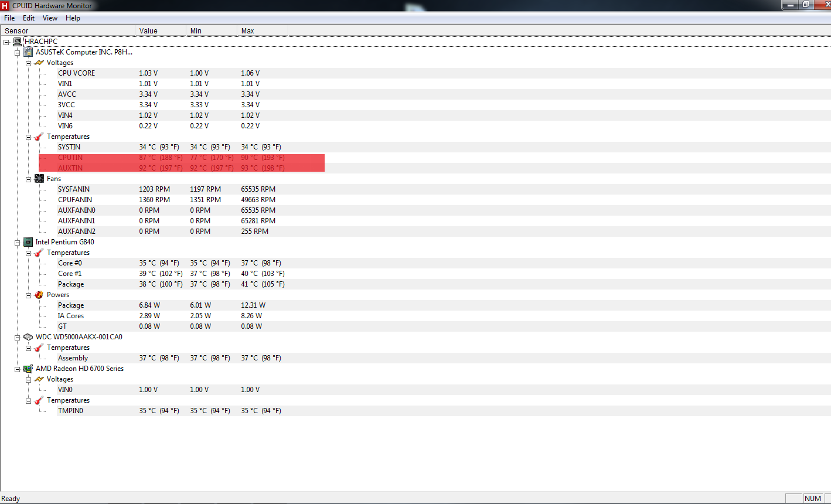Image resolution: width=831 pixels, height=504 pixels.
Task: Select the CPUTIN temperature row label
Action: tap(70, 158)
